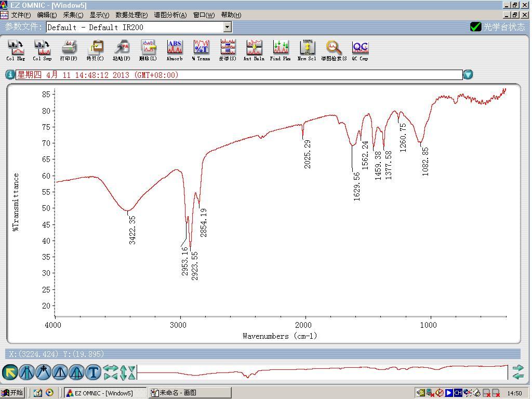Click the 2025.29 peak label
532x399 pixels.
(x=308, y=154)
